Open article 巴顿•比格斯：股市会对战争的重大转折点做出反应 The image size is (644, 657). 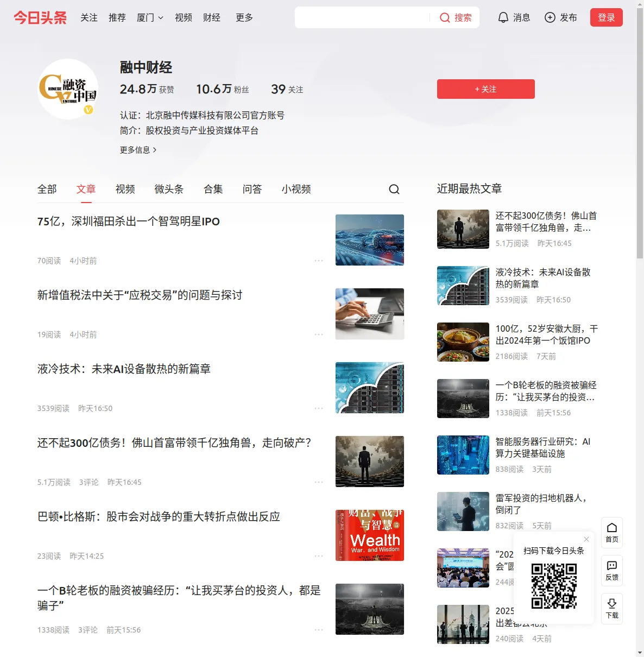coord(159,517)
